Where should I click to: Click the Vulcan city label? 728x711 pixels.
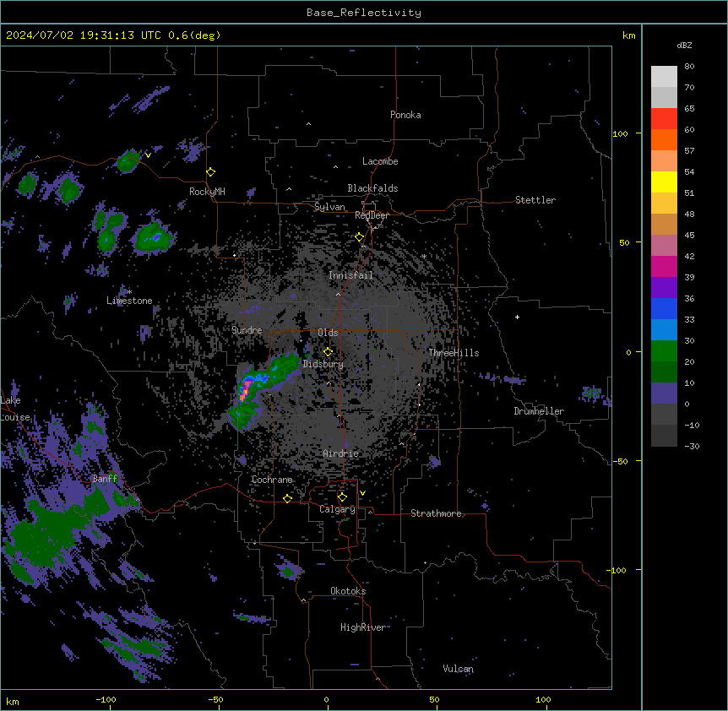click(459, 669)
